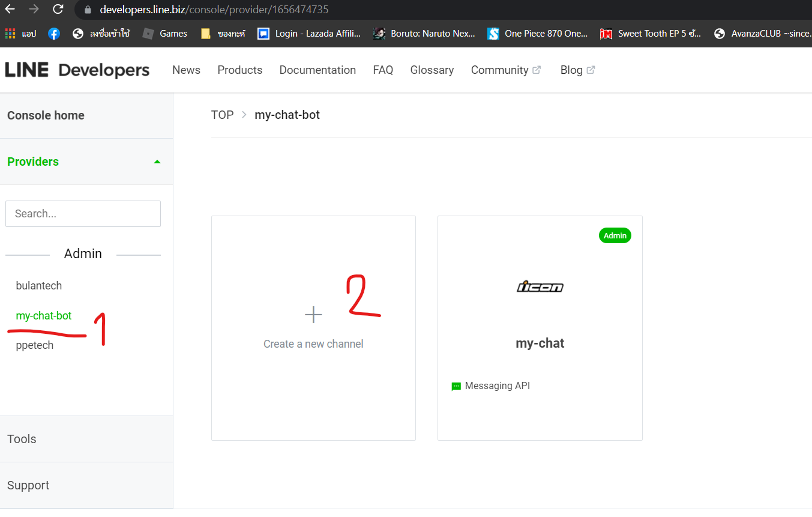The image size is (812, 517).
Task: Reload the page with the refresh icon
Action: (58, 10)
